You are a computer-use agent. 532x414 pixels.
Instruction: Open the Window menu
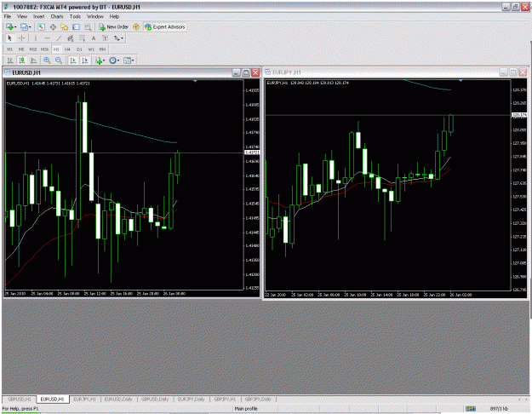(95, 16)
